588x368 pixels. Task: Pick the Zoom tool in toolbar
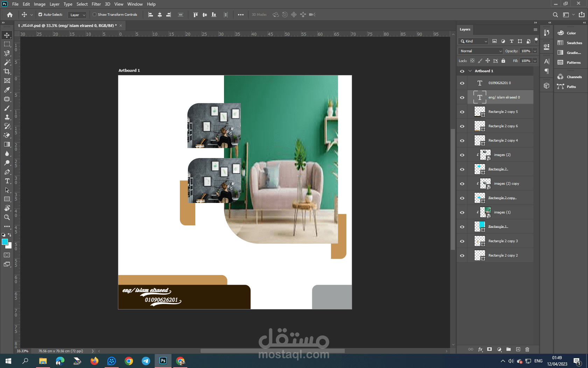coord(7,217)
